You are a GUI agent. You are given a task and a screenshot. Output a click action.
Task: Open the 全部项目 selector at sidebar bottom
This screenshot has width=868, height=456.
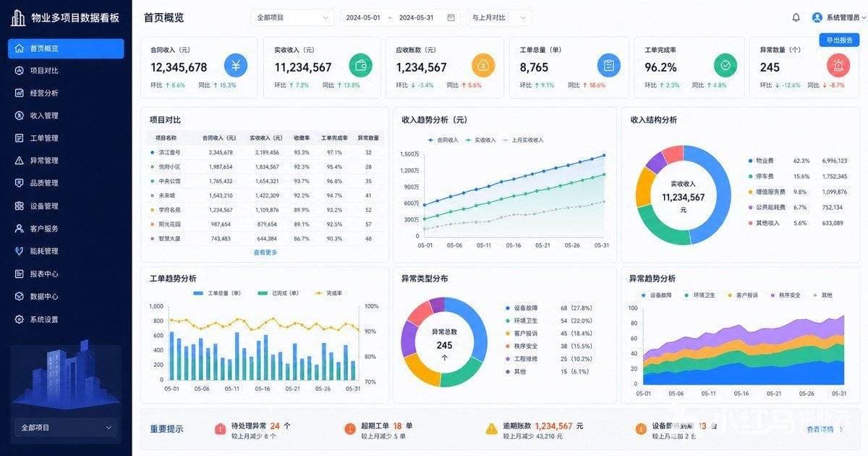pos(66,428)
